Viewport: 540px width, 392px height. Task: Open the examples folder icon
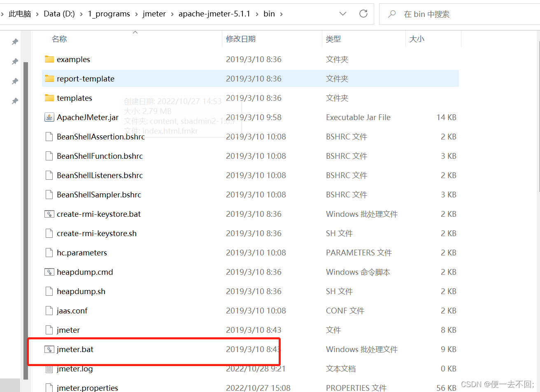(49, 59)
